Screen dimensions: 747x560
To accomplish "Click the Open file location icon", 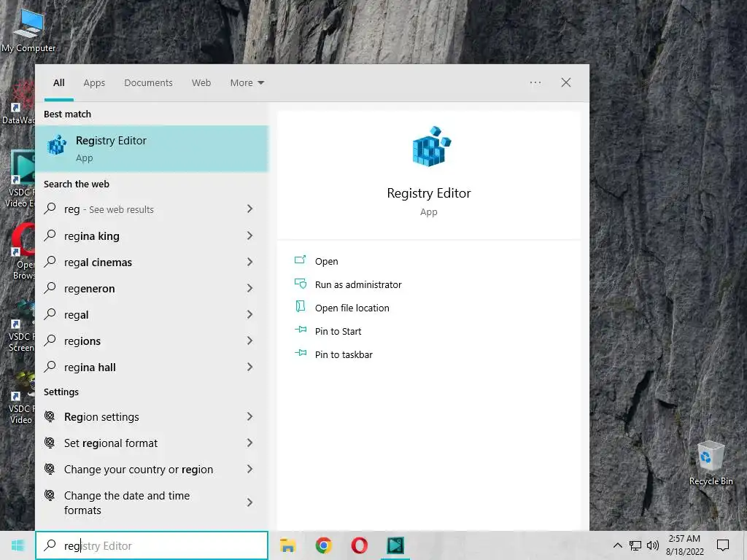I will tap(300, 306).
